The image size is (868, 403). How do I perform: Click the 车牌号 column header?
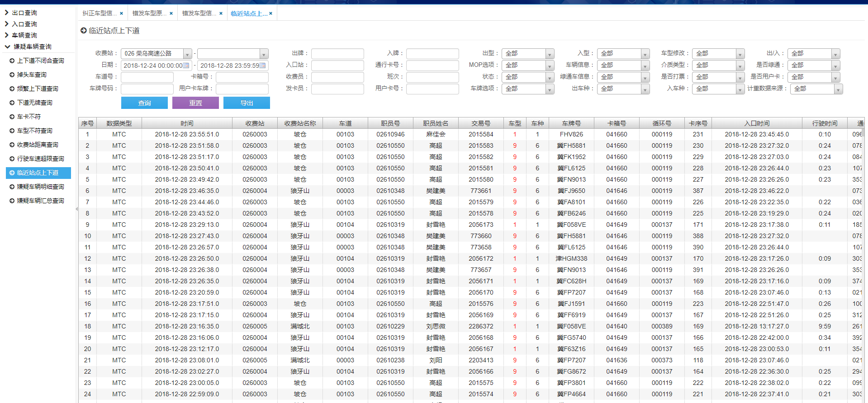[x=571, y=123]
